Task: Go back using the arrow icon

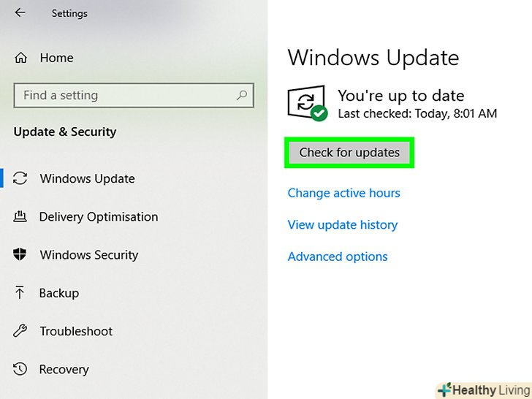Action: (20, 13)
